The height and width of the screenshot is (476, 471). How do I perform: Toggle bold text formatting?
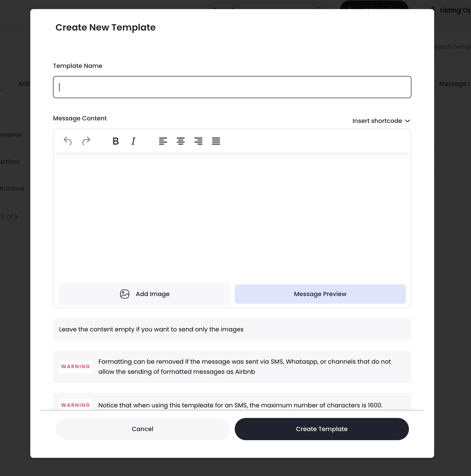[116, 141]
